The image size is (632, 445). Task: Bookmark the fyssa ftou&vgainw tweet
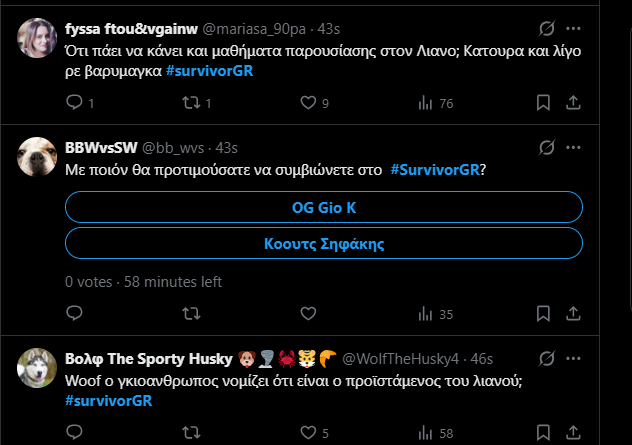(x=543, y=102)
